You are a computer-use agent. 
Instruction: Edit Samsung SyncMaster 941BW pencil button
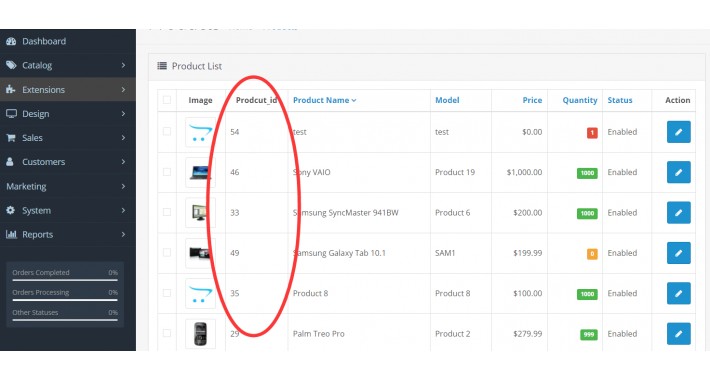click(678, 212)
